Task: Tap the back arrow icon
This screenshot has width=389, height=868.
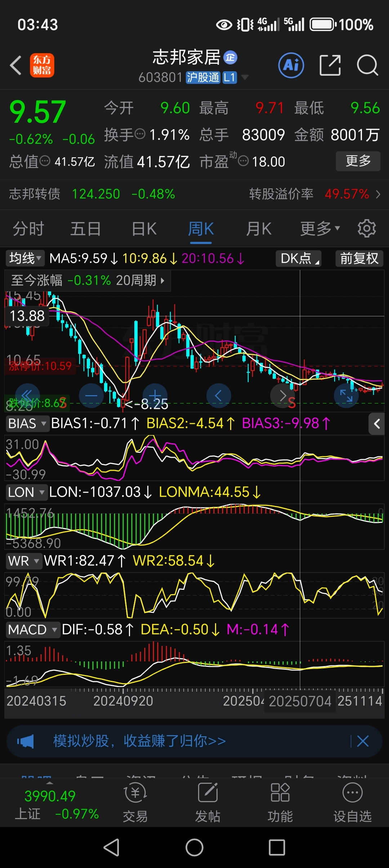Action: (15, 65)
